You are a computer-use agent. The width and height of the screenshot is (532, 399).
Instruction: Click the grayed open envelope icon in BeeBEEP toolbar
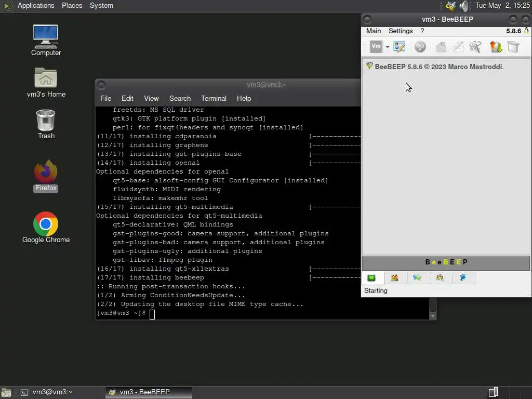(x=441, y=46)
